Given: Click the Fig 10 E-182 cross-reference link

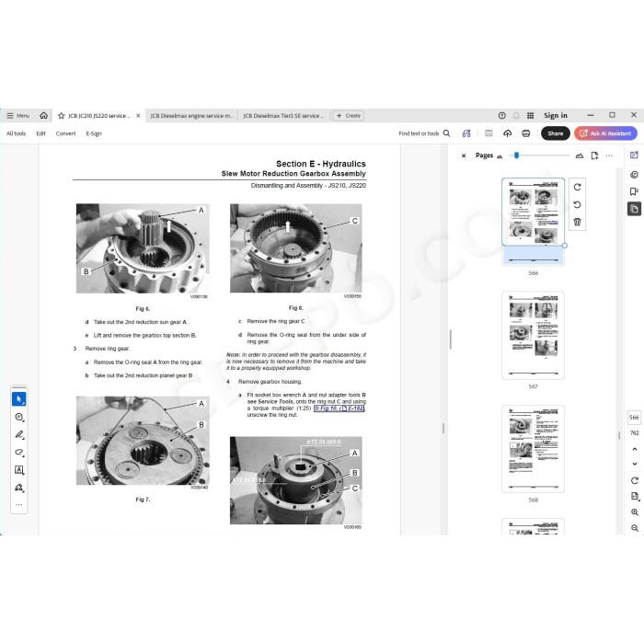Looking at the screenshot, I should point(339,408).
